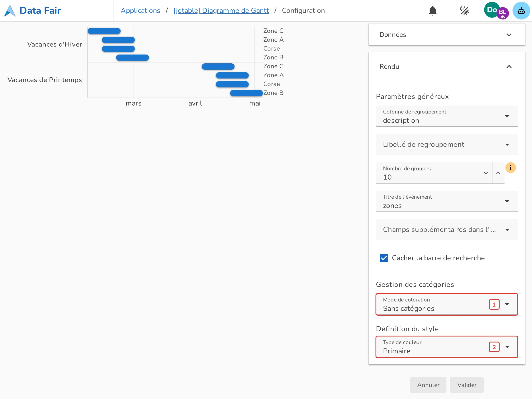Screen dimensions: 532x399
Task: Click the Vacances de Printemps group label
Action: [x=45, y=80]
